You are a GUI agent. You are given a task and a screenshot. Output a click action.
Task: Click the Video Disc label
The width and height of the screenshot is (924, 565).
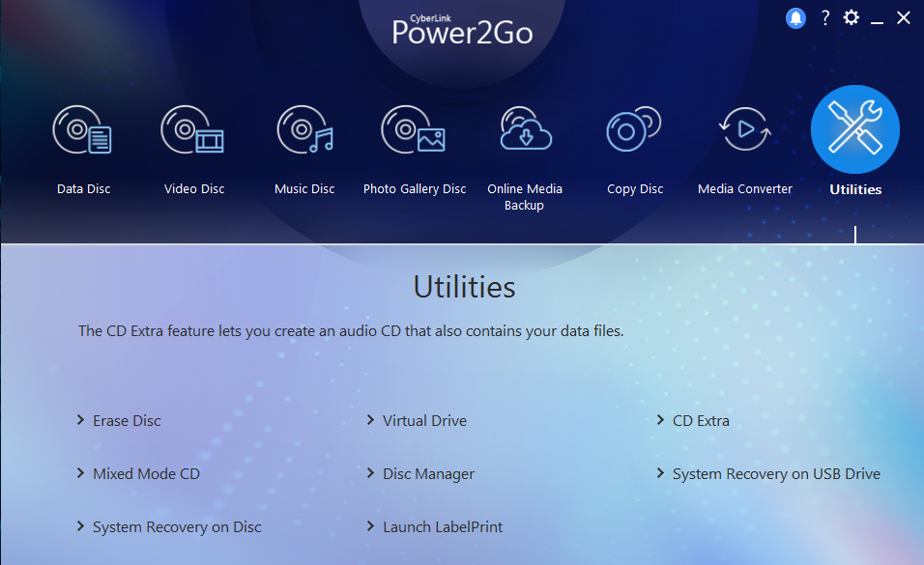click(x=194, y=189)
